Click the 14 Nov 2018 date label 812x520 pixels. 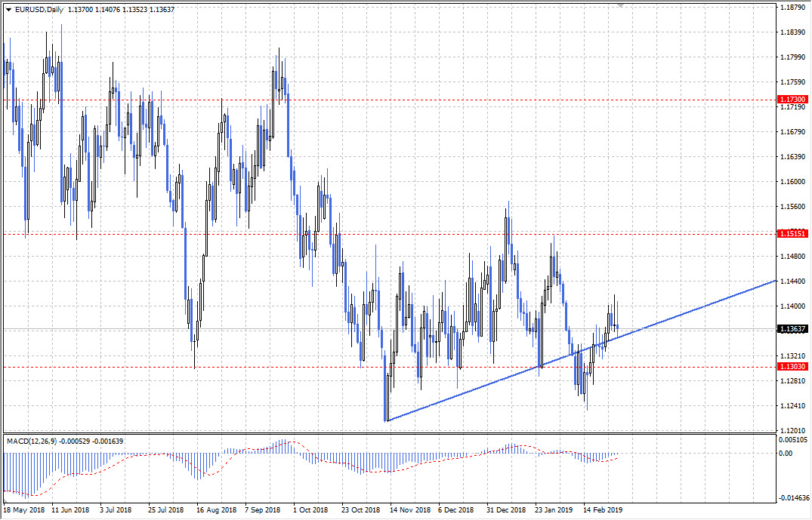411,509
